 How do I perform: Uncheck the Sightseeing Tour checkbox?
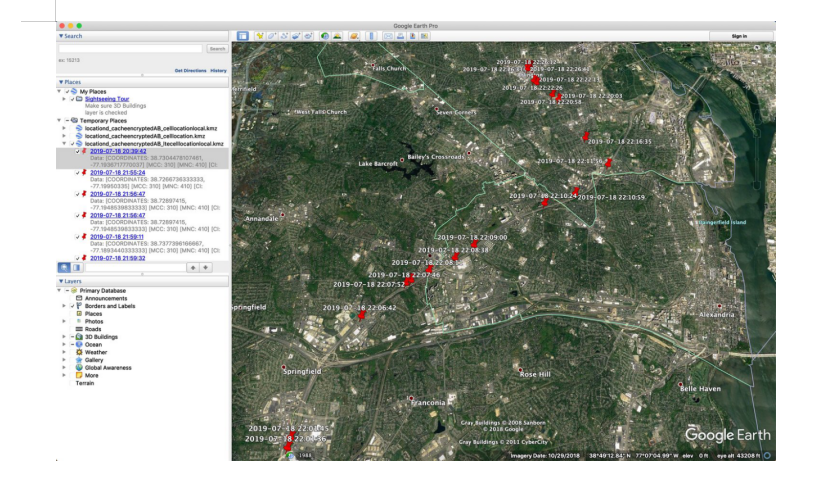click(72, 99)
